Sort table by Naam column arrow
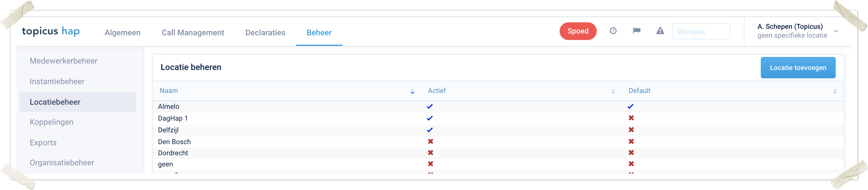868x190 pixels. click(412, 91)
